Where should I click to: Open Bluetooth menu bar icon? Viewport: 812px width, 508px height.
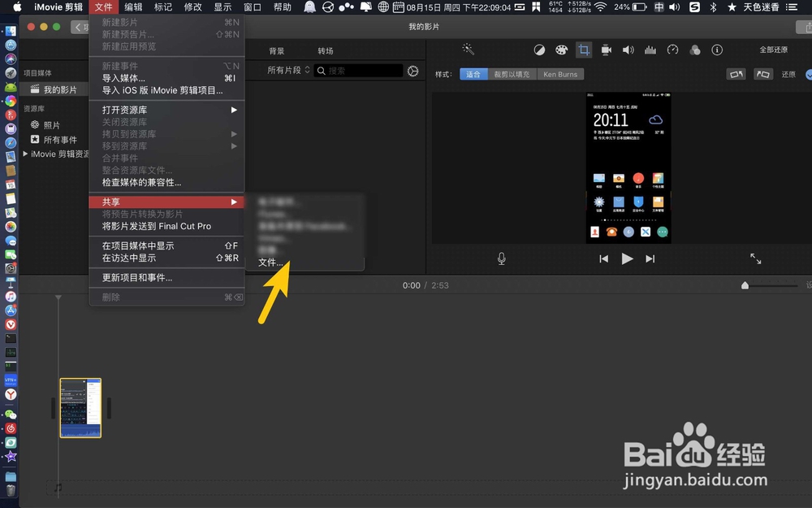point(713,7)
